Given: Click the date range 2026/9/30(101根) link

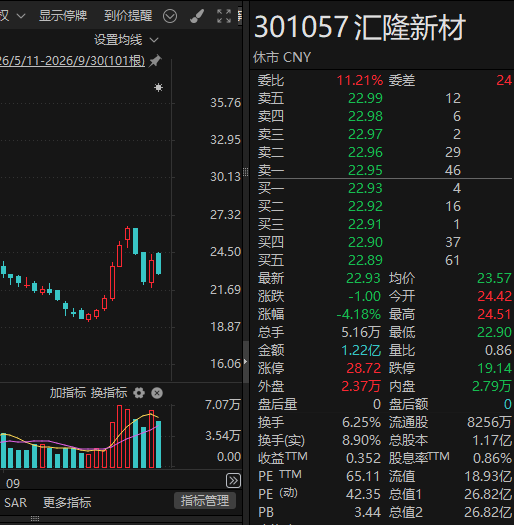Looking at the screenshot, I should pos(72,61).
